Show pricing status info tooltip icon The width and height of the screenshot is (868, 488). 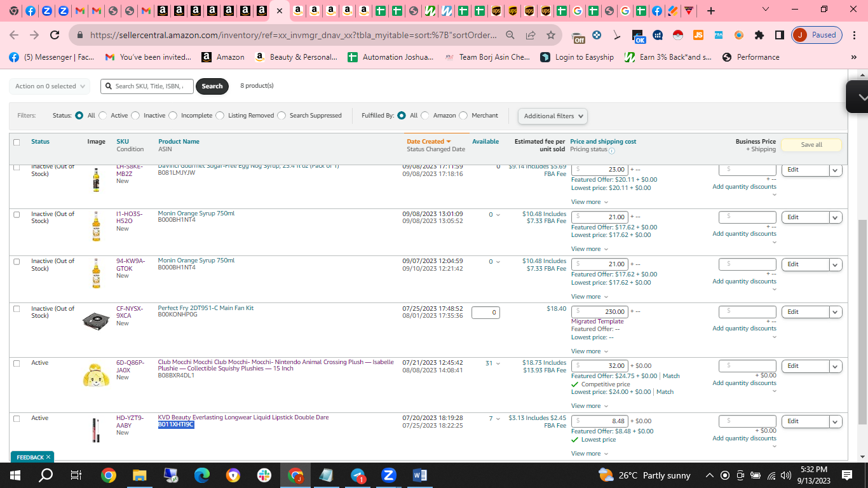611,151
